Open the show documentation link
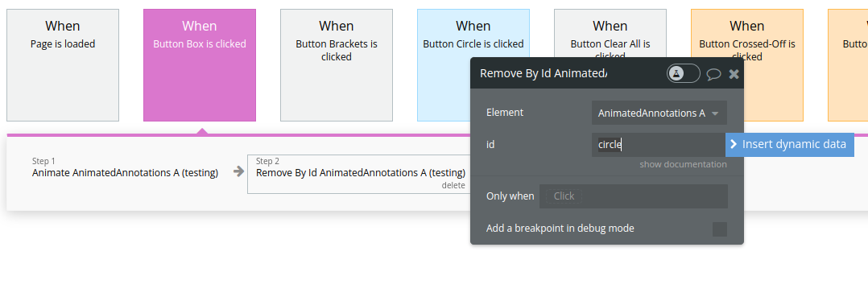This screenshot has height=305, width=868. coord(683,164)
